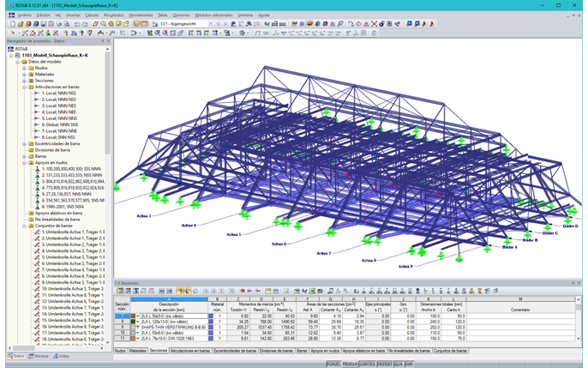This screenshot has width=588, height=368.
Task: Click the leftmost icon in the Secciones table toolbar
Action: (x=120, y=291)
